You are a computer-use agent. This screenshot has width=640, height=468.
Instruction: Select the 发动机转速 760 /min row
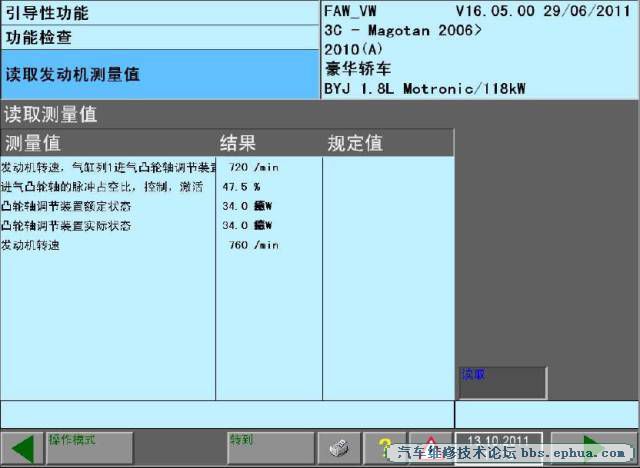[227, 245]
